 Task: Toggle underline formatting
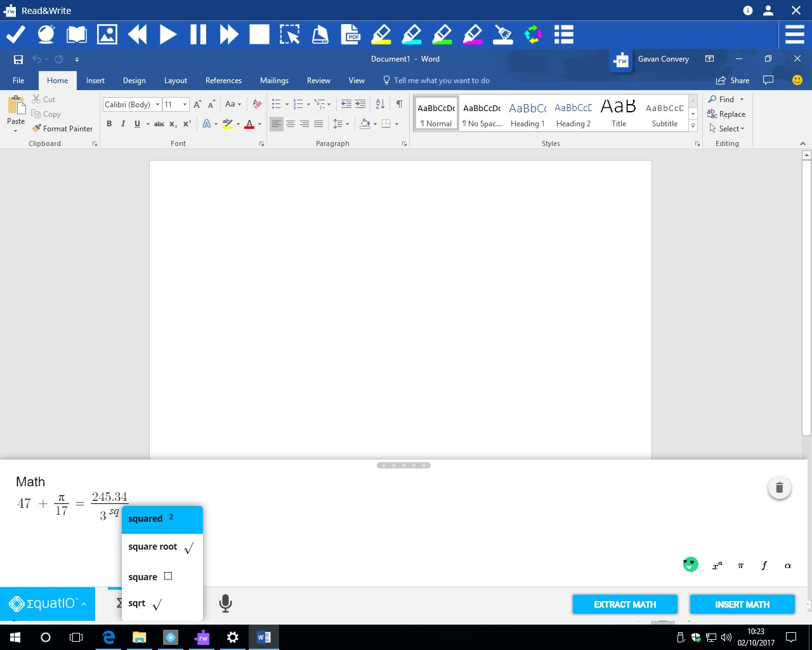[x=136, y=124]
